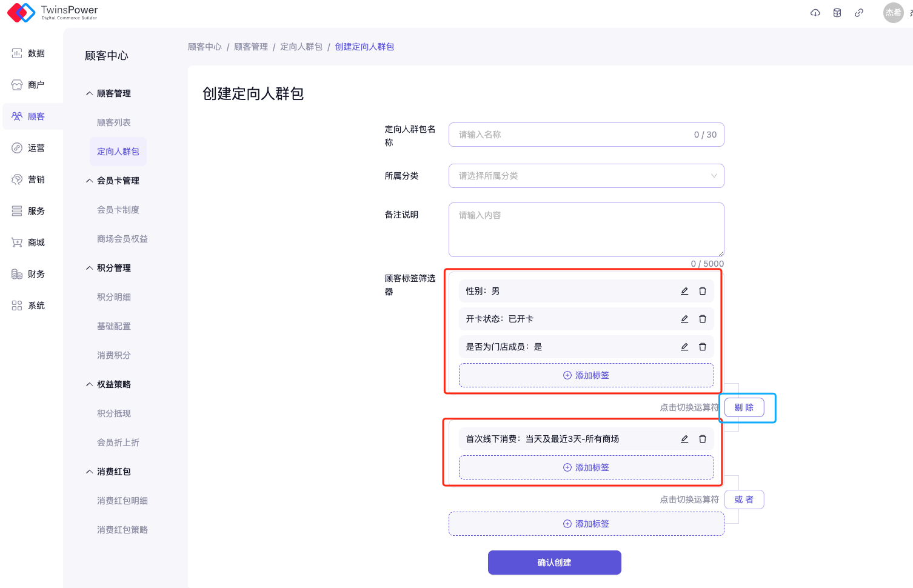Viewport: 913px width, 588px height.
Task: Click the link icon in top bar
Action: pyautogui.click(x=859, y=13)
